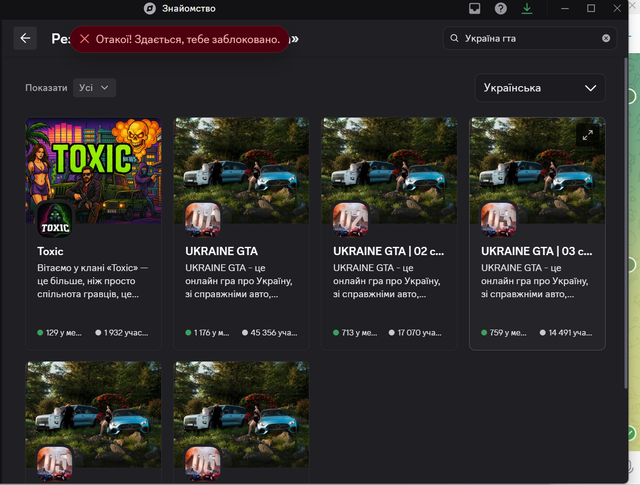Open the UKRAINE GTA 01 banner image
The image size is (640, 485).
pos(241,171)
